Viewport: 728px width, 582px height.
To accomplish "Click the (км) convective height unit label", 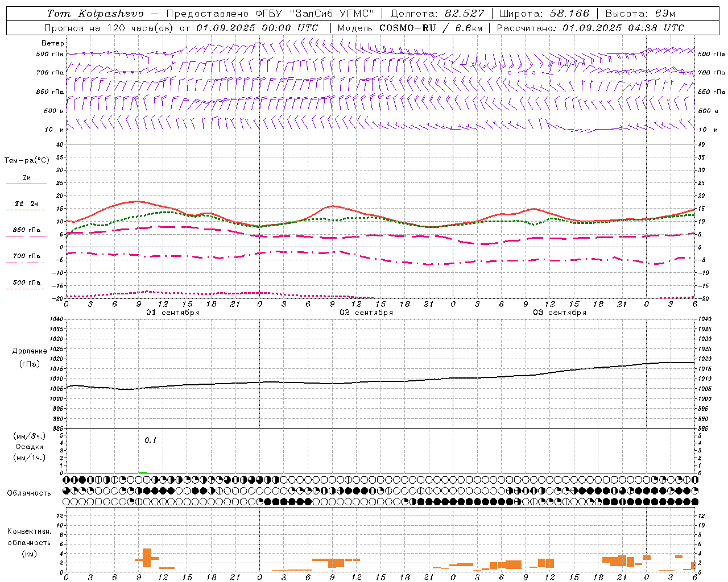I will click(30, 554).
